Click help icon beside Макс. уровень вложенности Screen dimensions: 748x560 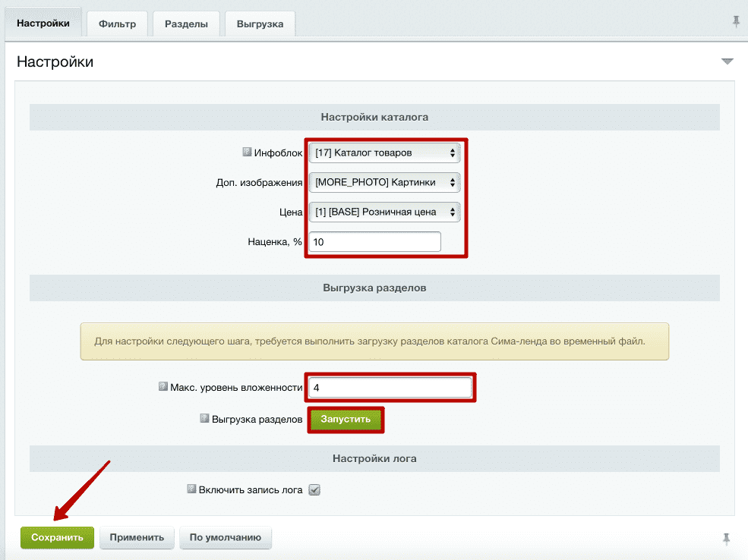pos(163,387)
